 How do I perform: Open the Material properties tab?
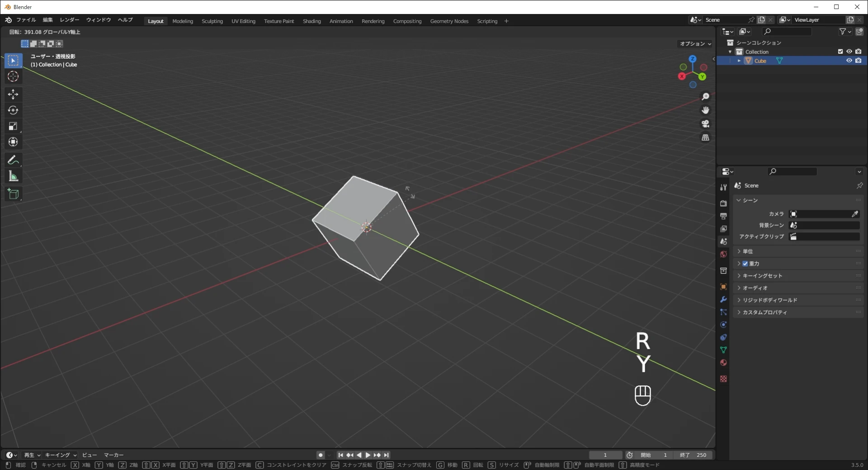(x=723, y=362)
